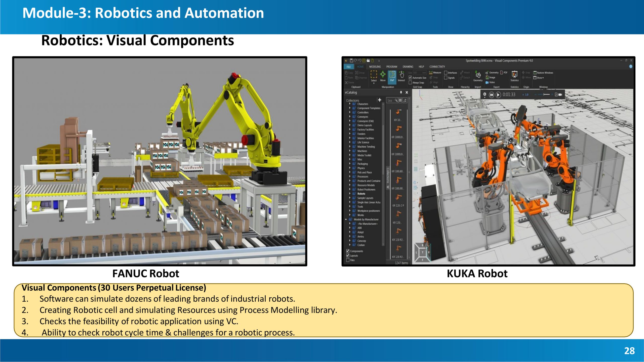Click the help icon at ribbon right

pos(631,66)
